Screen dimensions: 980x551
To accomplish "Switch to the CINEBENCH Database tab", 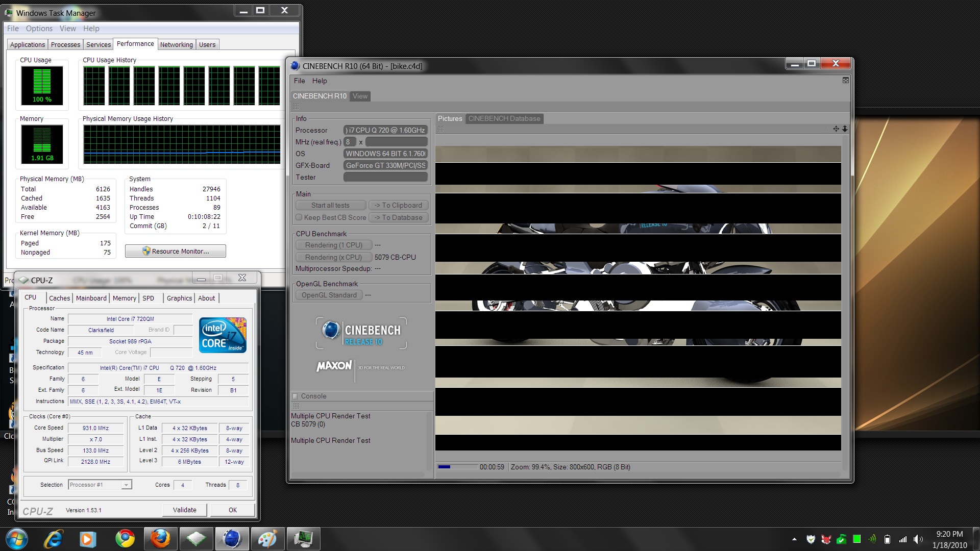I will coord(504,119).
